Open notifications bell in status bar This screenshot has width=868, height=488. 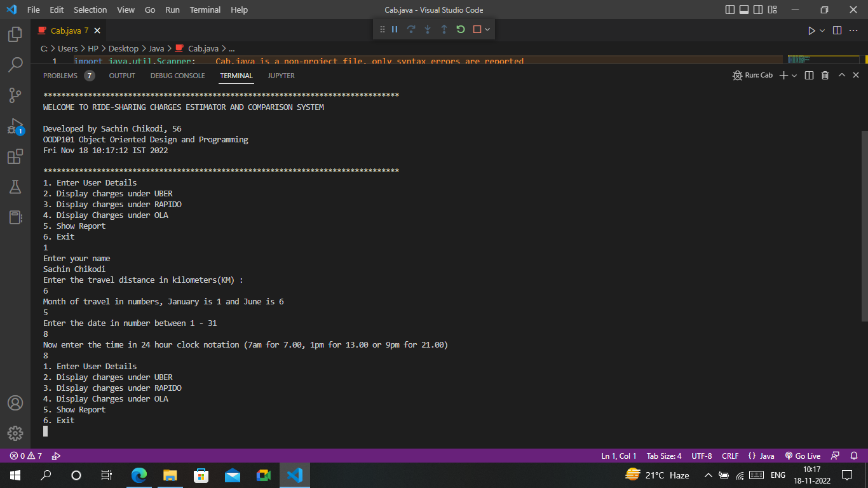coord(854,456)
